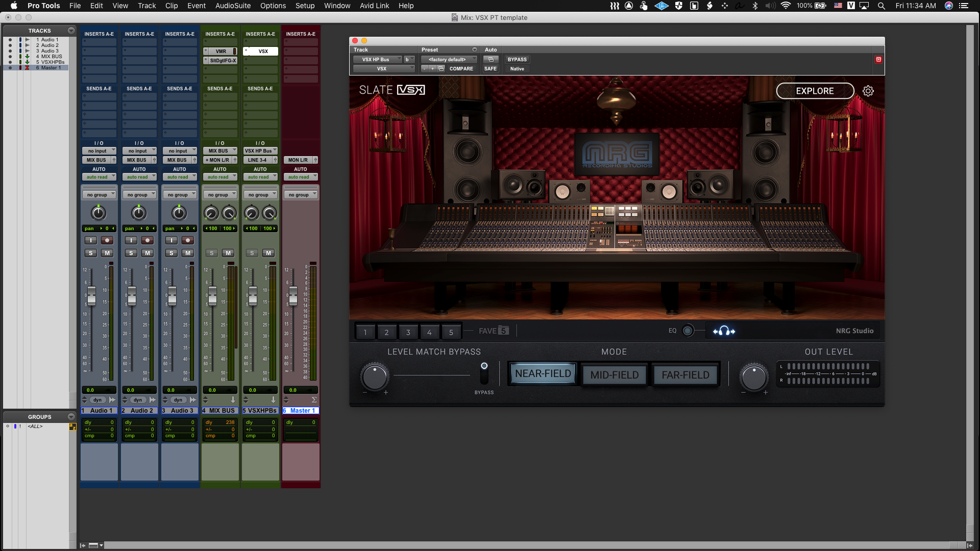Open Audio 1 dyn automation arrow icon
The width and height of the screenshot is (980, 551).
[112, 400]
